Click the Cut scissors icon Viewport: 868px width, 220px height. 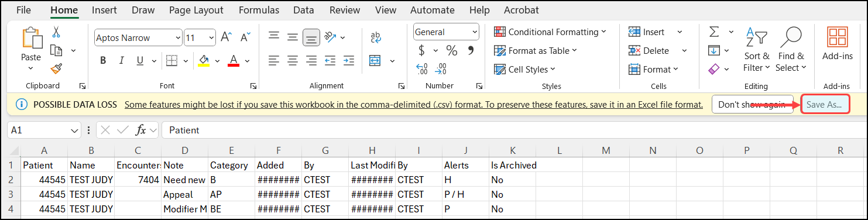[56, 32]
